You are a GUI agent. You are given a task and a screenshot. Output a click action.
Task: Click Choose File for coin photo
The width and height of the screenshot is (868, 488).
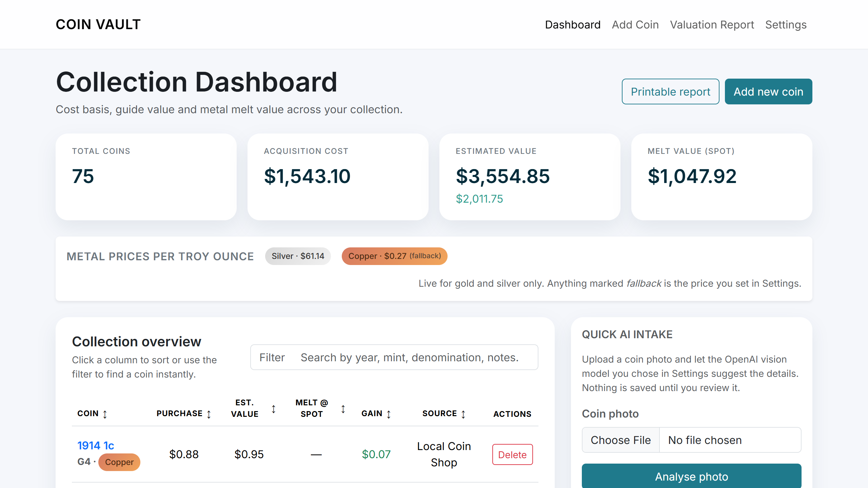click(x=620, y=440)
